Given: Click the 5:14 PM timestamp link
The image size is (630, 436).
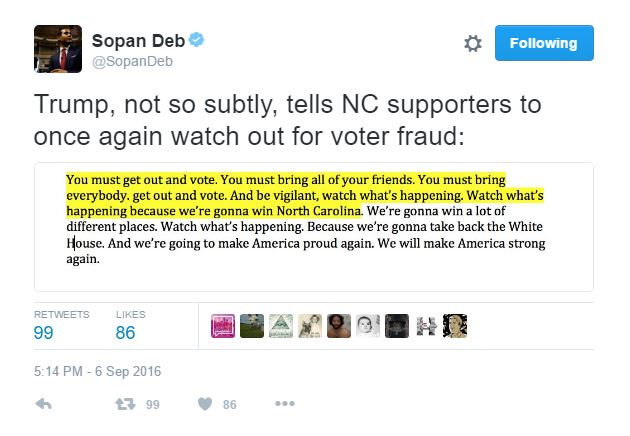Looking at the screenshot, I should click(97, 372).
